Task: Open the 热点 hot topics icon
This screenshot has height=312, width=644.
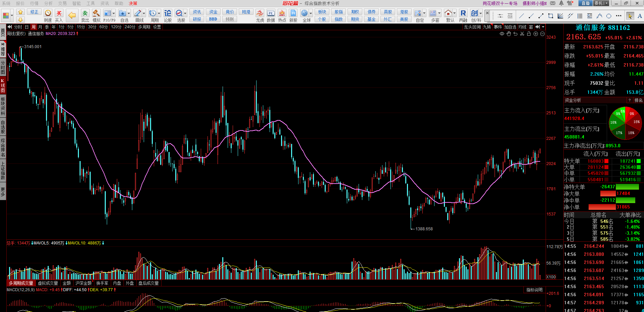Action: [x=282, y=13]
